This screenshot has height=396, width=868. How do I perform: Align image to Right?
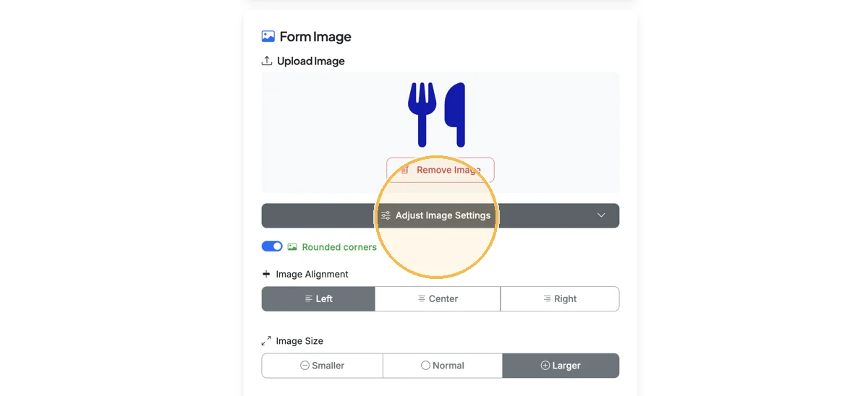click(x=560, y=298)
